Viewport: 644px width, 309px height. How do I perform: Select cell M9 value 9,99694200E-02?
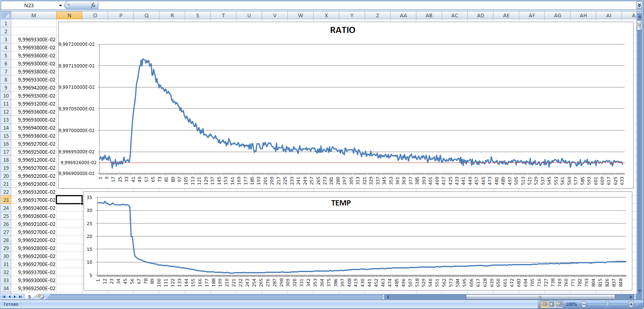[34, 87]
